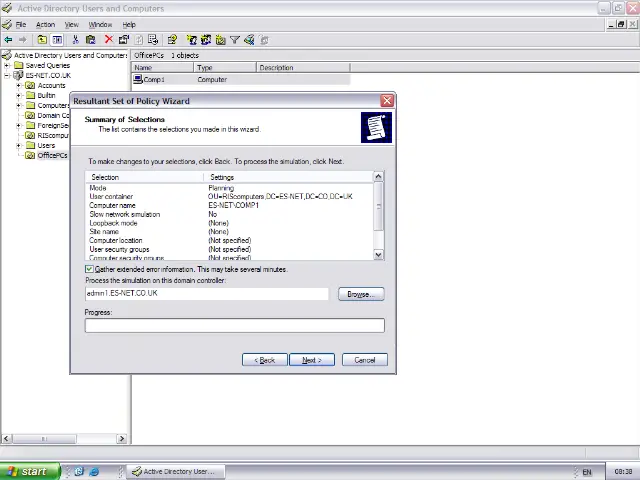Open the View menu
Image resolution: width=640 pixels, height=480 pixels.
coord(72,24)
